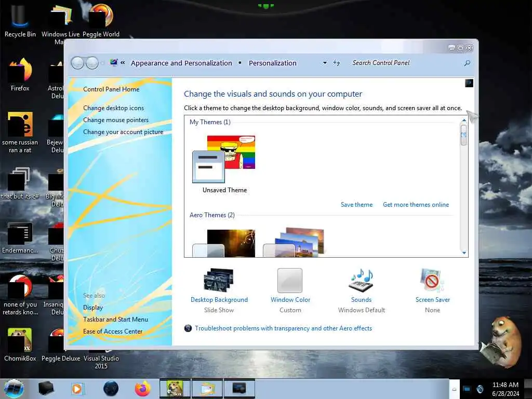Open Troubleshoot transparency and Aero effects link

pyautogui.click(x=283, y=328)
